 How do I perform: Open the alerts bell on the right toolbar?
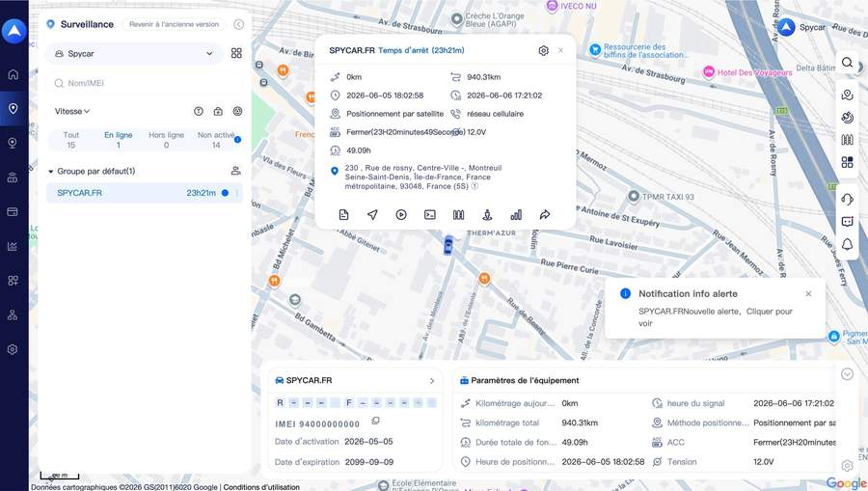(x=847, y=244)
